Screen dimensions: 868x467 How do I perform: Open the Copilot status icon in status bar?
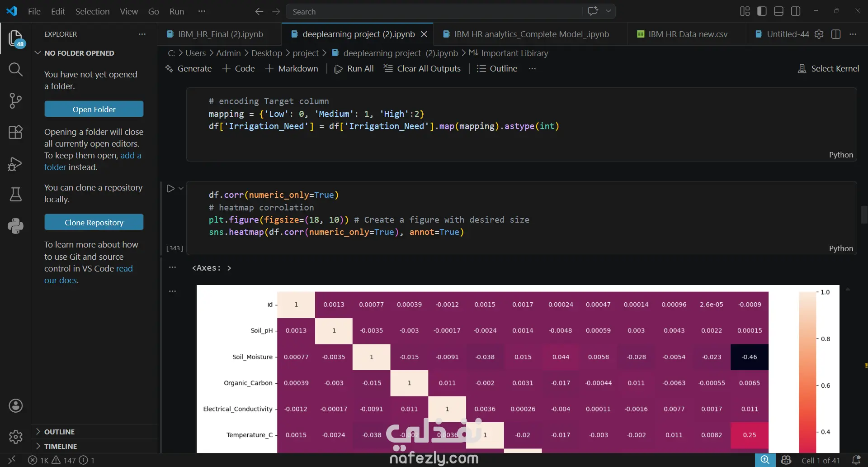coord(786,460)
